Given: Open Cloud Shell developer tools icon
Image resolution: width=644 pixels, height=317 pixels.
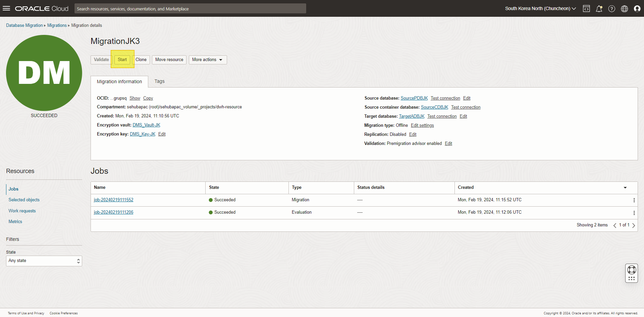Looking at the screenshot, I should 586,9.
